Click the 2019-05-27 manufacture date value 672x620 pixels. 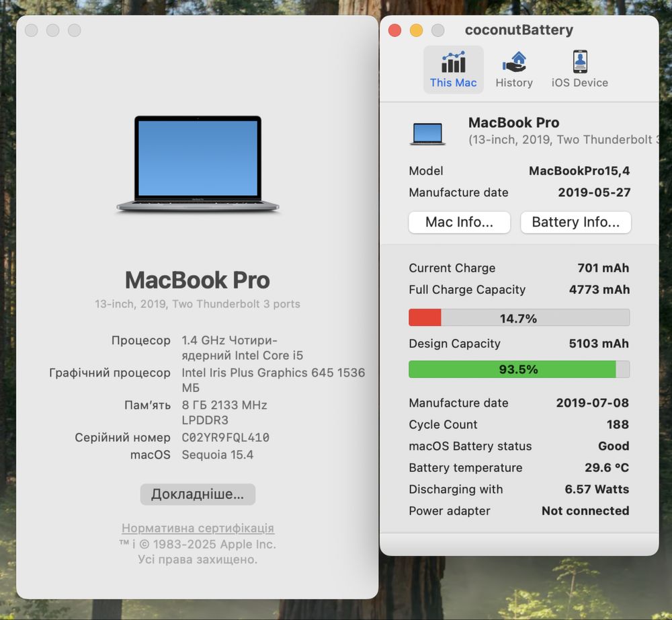click(x=594, y=192)
